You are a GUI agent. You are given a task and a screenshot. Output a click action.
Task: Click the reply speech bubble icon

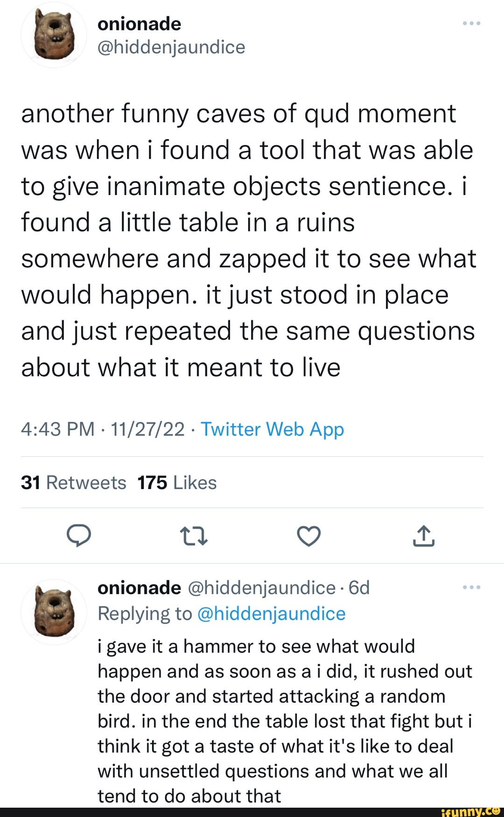[79, 536]
